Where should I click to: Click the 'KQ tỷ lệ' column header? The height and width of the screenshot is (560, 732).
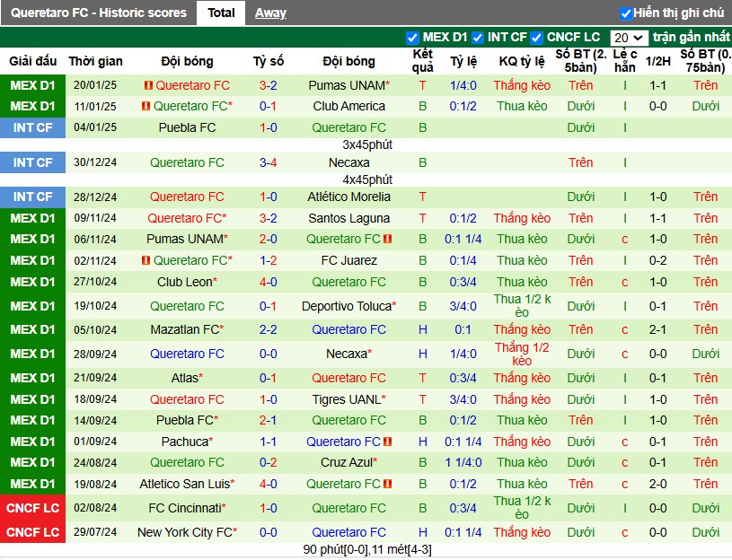(x=522, y=61)
